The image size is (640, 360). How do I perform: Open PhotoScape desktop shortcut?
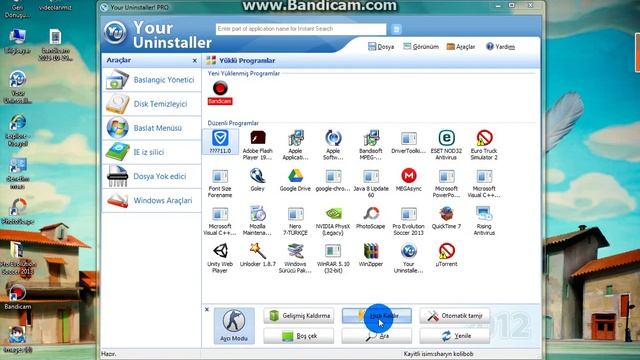tap(18, 211)
